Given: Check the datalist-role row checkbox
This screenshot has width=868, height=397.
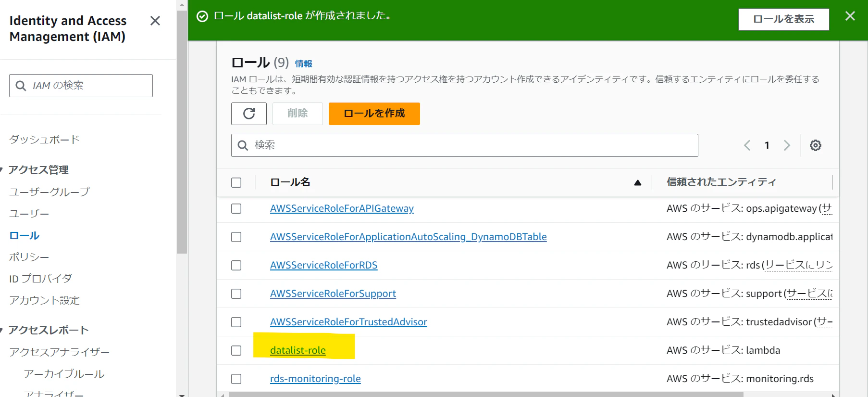Looking at the screenshot, I should 236,350.
